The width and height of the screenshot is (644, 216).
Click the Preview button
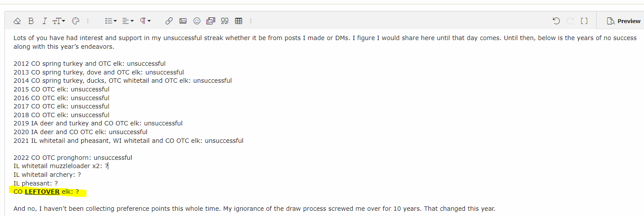(624, 21)
